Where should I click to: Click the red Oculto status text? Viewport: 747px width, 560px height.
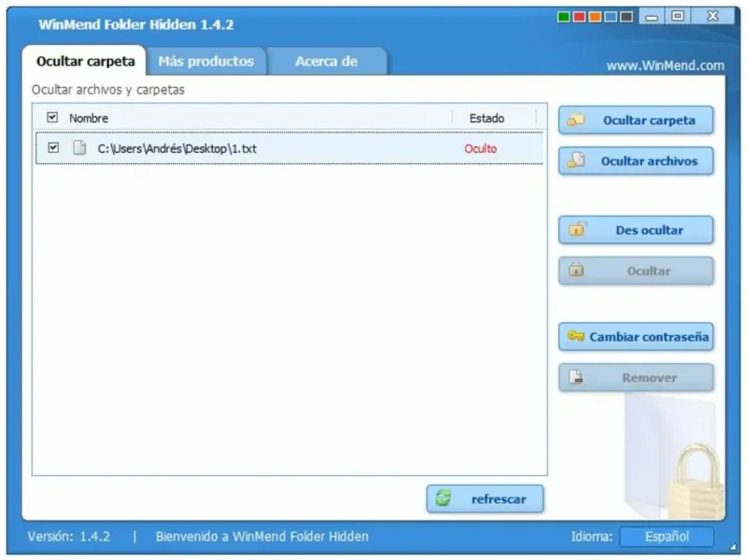[x=480, y=148]
